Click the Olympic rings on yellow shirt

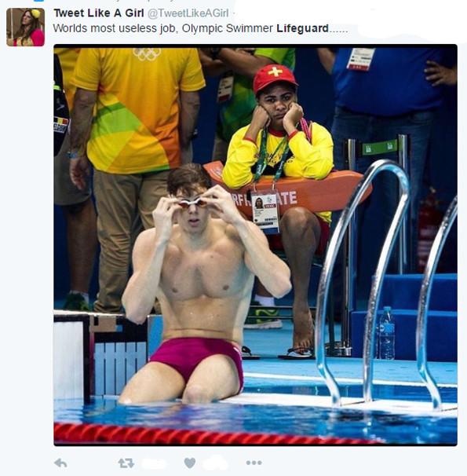pos(147,54)
